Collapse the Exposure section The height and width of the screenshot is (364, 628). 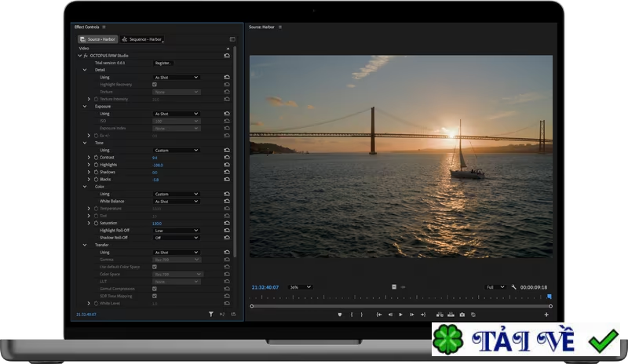pos(86,107)
